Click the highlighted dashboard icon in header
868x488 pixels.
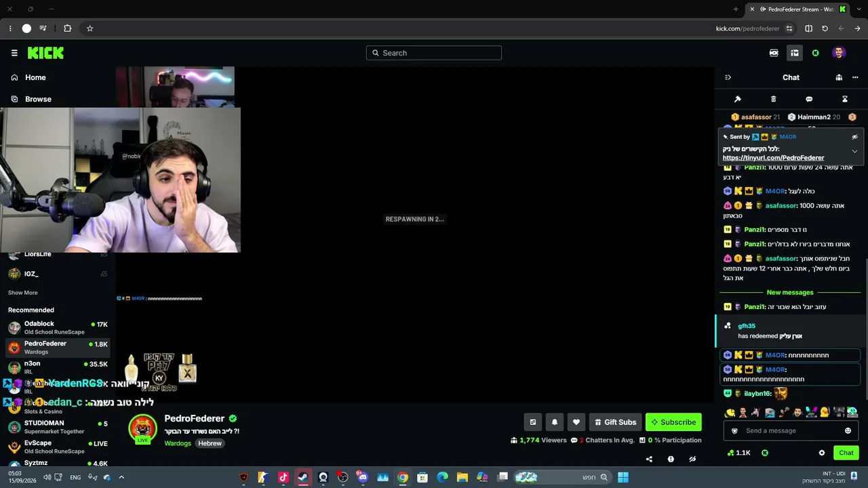pyautogui.click(x=795, y=53)
